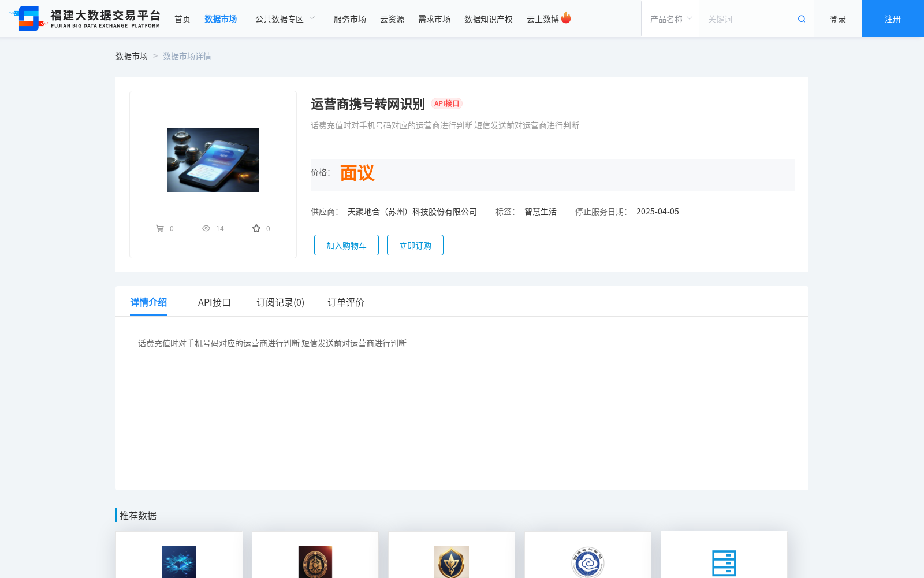
Task: Click the star favorite icon
Action: 256,228
